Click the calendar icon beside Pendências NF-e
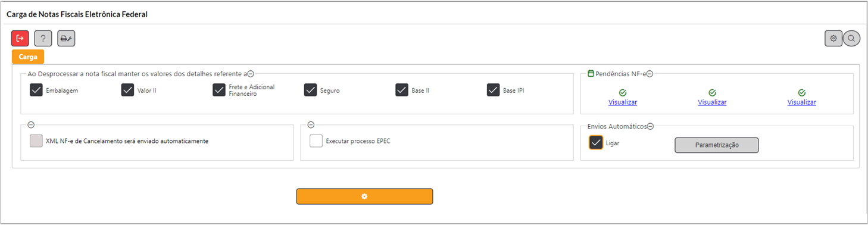The height and width of the screenshot is (225, 868). [x=591, y=74]
